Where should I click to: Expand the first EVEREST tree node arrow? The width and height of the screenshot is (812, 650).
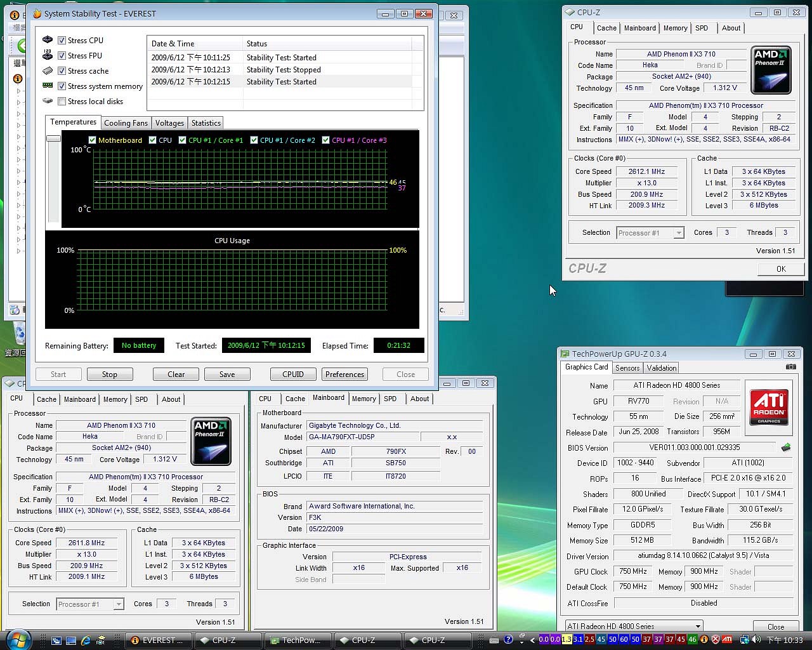point(18,91)
